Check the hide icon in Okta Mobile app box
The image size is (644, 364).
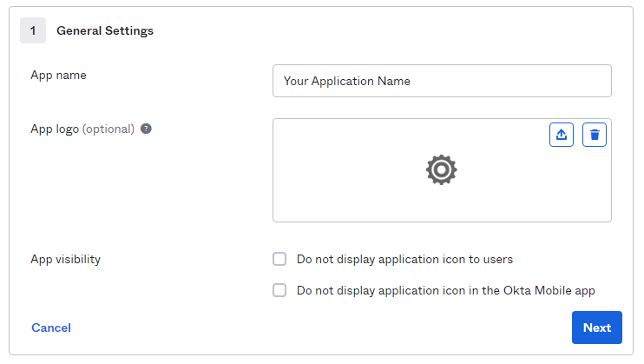(279, 290)
